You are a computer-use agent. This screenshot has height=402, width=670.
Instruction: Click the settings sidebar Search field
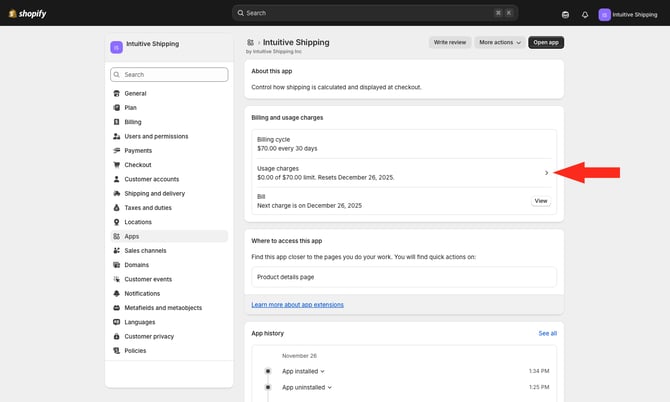click(169, 74)
